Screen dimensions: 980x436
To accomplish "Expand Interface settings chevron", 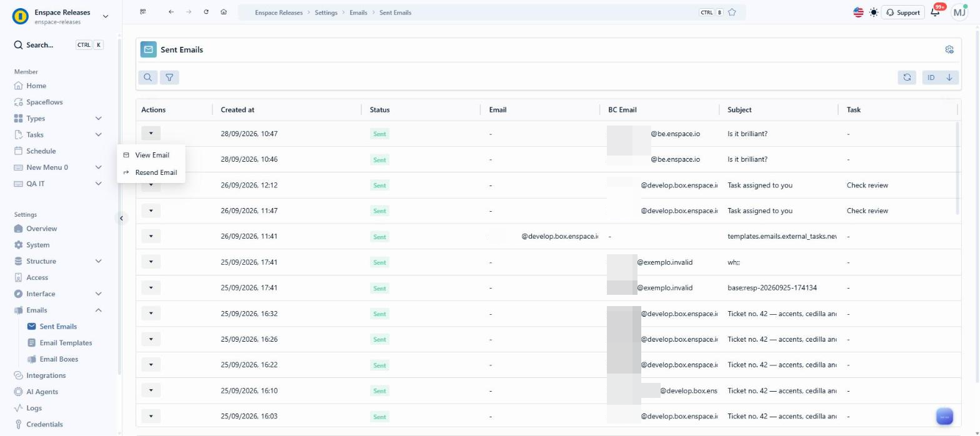I will point(98,294).
